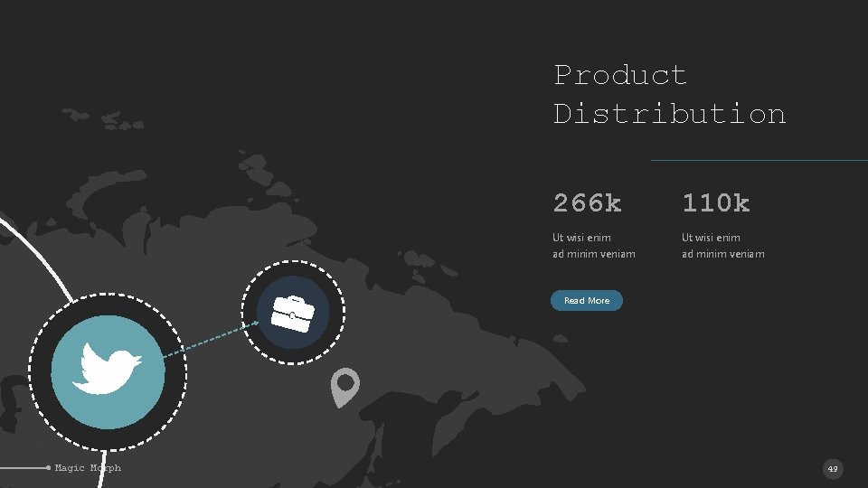The height and width of the screenshot is (488, 868).
Task: Click the Magic Morph footer label
Action: pyautogui.click(x=88, y=467)
